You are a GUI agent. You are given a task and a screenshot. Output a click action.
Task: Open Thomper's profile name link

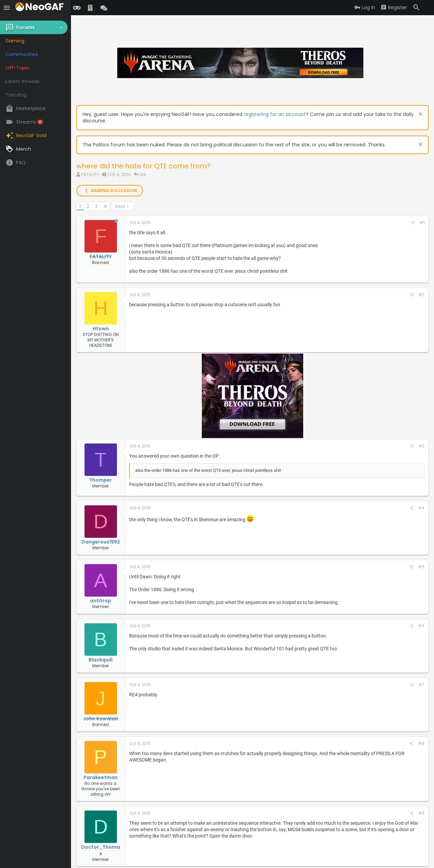click(x=101, y=480)
